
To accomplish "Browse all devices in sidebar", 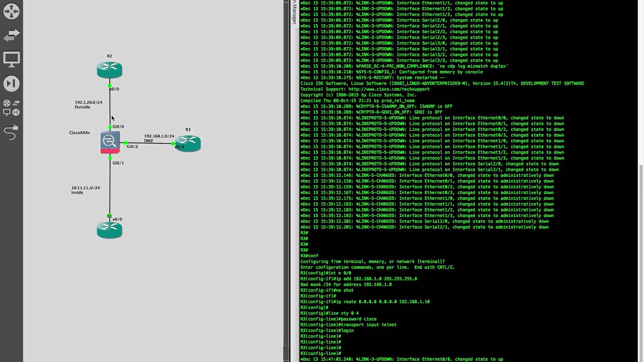I will coord(11,108).
